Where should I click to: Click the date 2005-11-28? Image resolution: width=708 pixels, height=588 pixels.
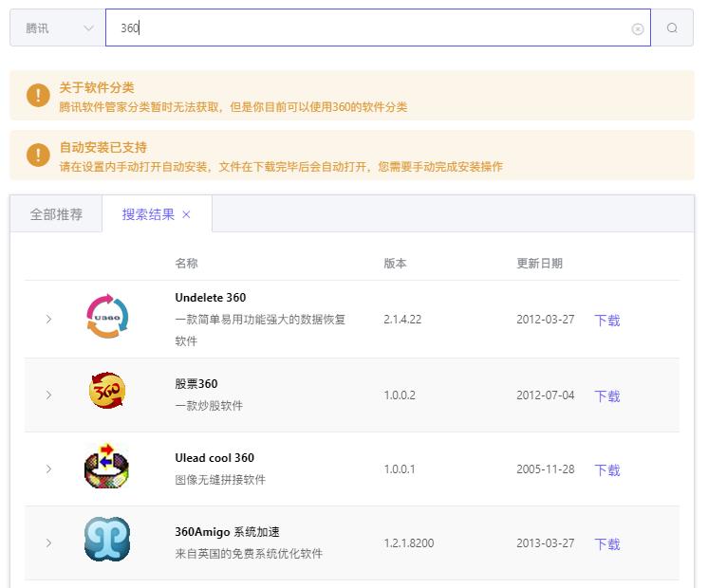pyautogui.click(x=546, y=469)
